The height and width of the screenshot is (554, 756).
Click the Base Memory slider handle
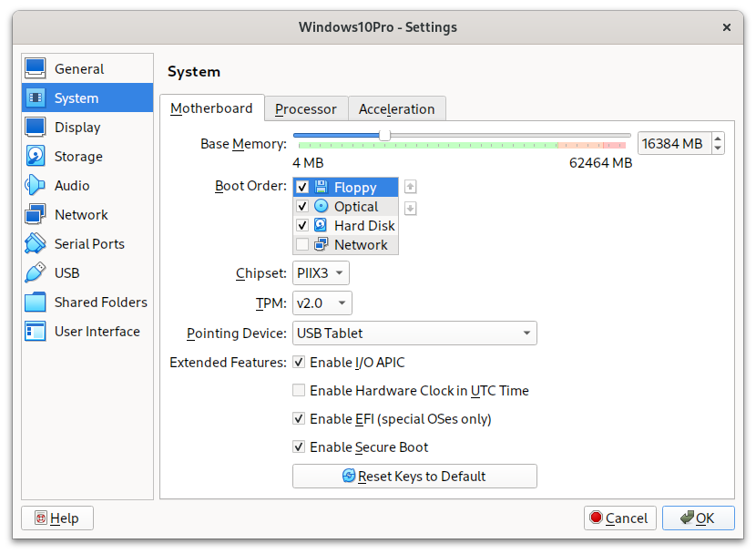[x=384, y=135]
